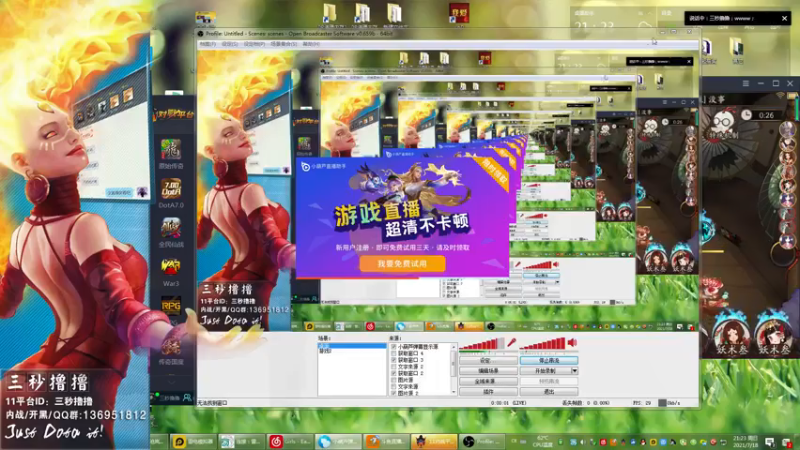Enable the 获取窗口 4 source checkbox

pyautogui.click(x=394, y=354)
